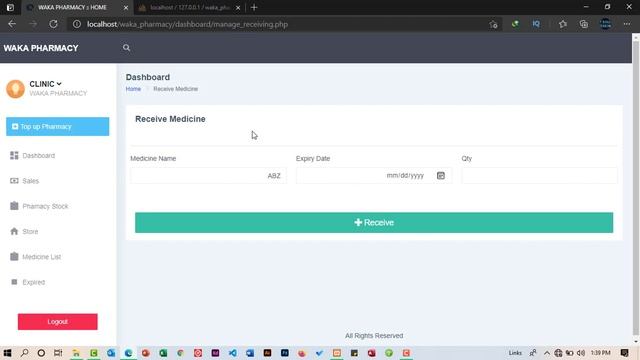The image size is (640, 360).
Task: Open Expired in the sidebar menu
Action: [x=33, y=282]
